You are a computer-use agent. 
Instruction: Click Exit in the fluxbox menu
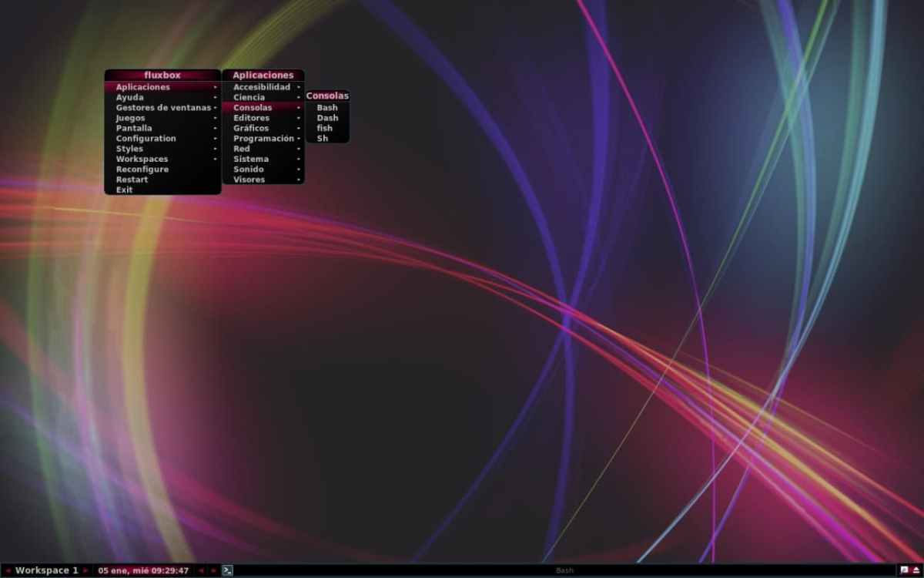pyautogui.click(x=124, y=190)
